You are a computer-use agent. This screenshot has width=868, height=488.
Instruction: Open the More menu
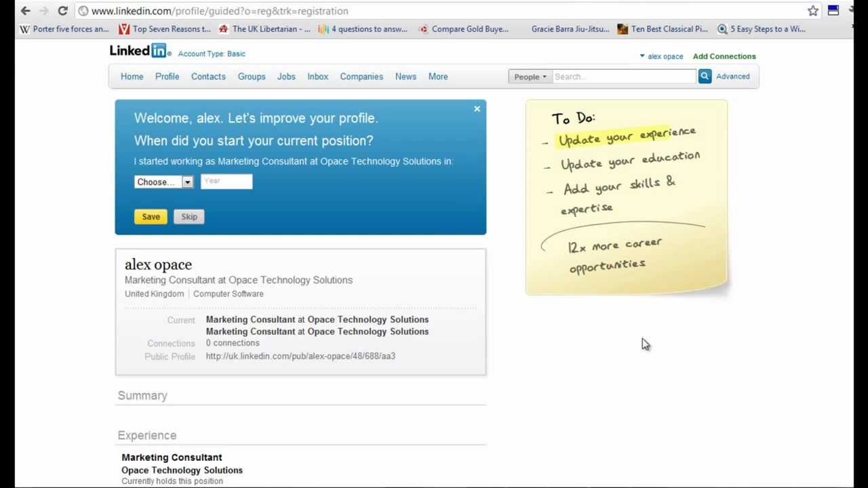pyautogui.click(x=438, y=77)
